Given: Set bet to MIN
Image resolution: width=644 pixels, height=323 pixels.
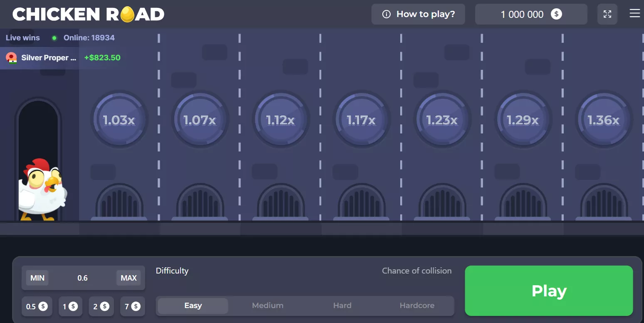Looking at the screenshot, I should 37,278.
